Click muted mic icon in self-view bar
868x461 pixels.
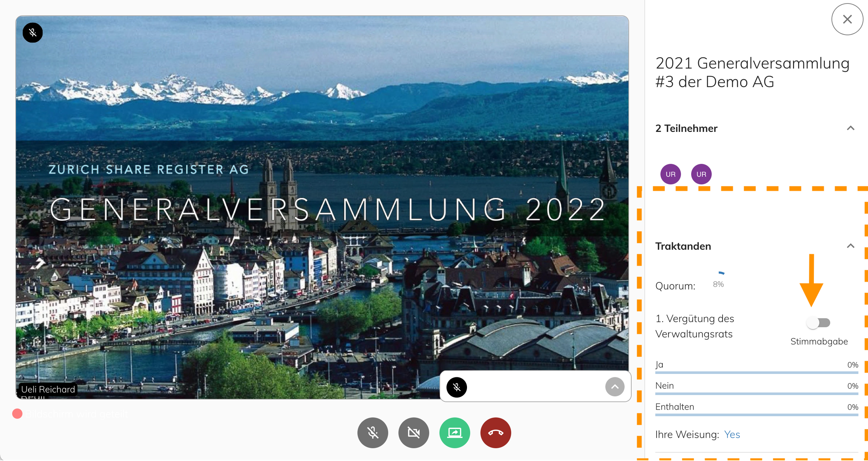coord(457,387)
